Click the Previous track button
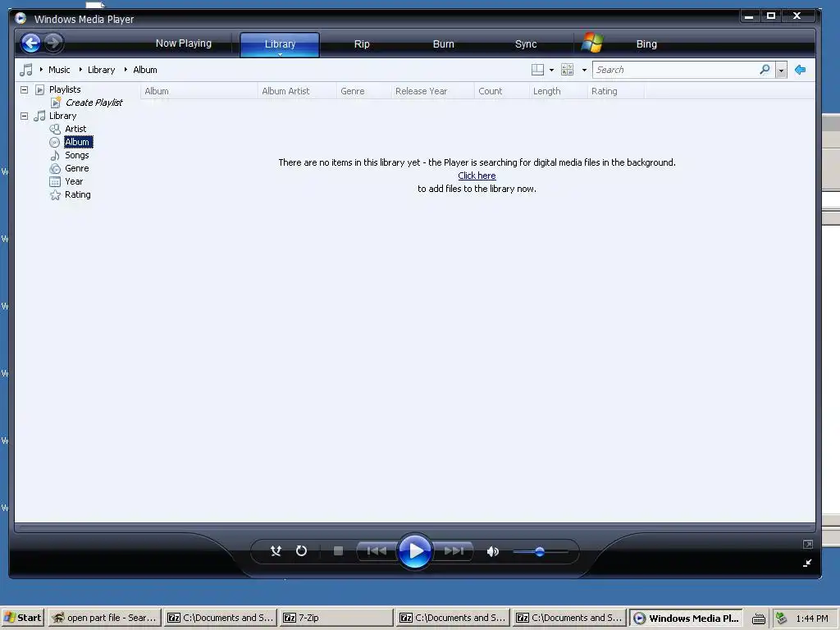The height and width of the screenshot is (630, 840). pos(377,550)
